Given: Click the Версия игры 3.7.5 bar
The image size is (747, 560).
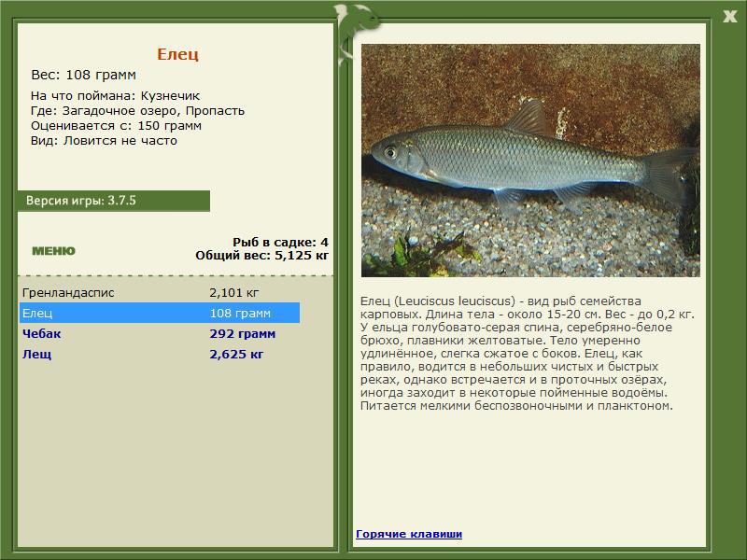Looking at the screenshot, I should pos(113,201).
